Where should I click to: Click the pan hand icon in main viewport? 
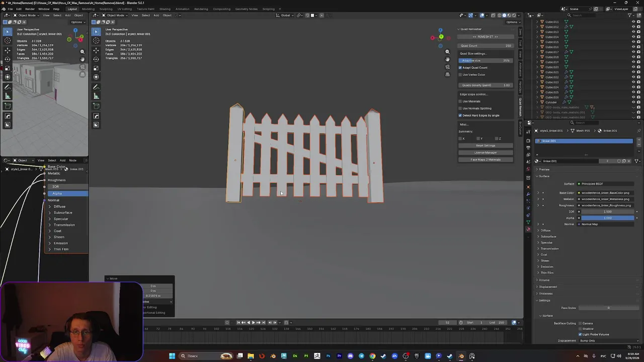447,59
